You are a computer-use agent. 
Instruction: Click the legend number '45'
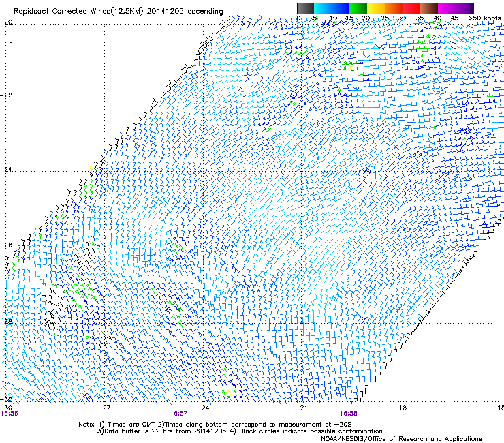(454, 18)
